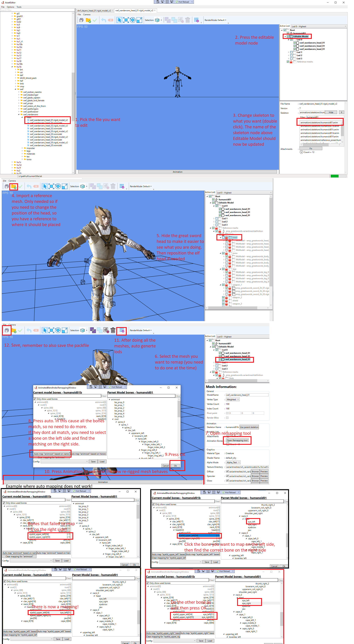Screen dimensions: 354x644
Task: Toggle the Gloss texture checkbox
Action: pos(227,481)
